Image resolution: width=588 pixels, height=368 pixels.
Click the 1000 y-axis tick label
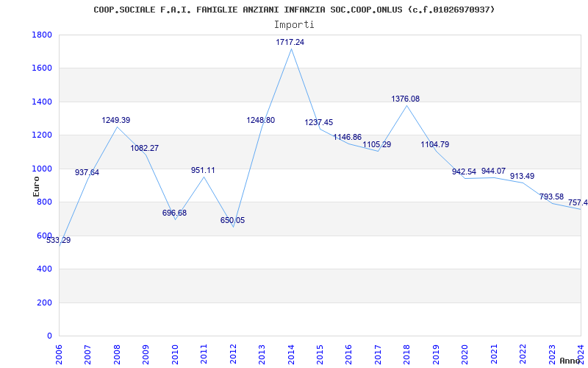pyautogui.click(x=42, y=169)
